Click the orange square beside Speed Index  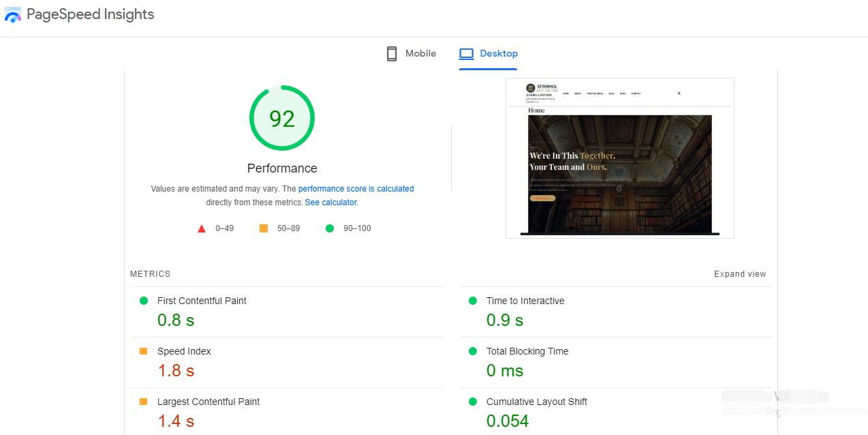click(144, 351)
